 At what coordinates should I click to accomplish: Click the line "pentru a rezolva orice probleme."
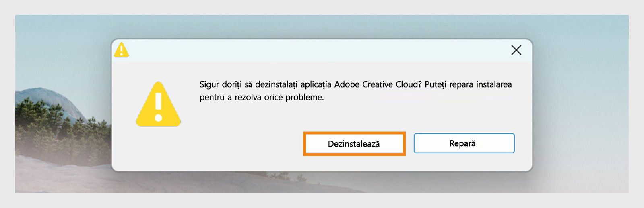click(262, 97)
